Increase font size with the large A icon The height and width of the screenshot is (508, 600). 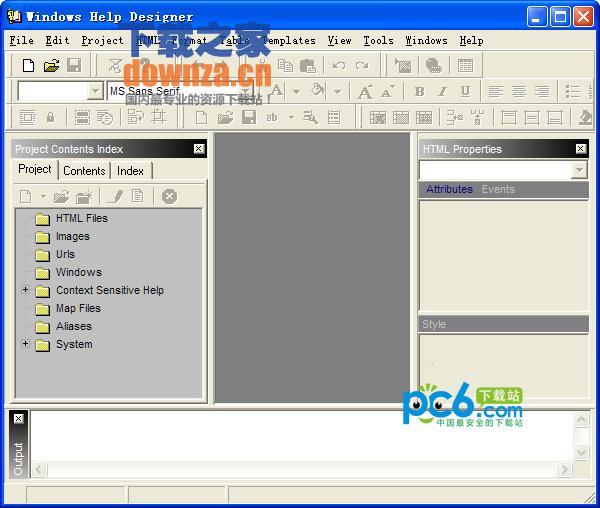pos(365,92)
